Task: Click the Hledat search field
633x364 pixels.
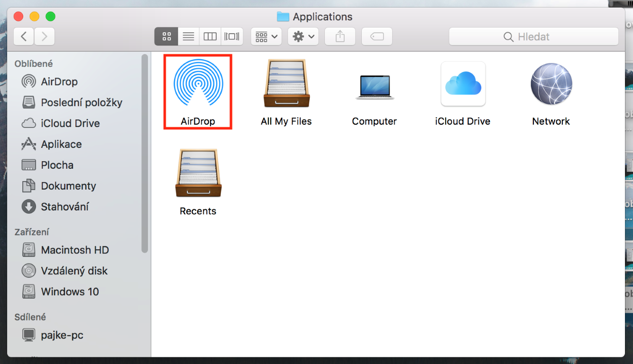Action: tap(533, 36)
